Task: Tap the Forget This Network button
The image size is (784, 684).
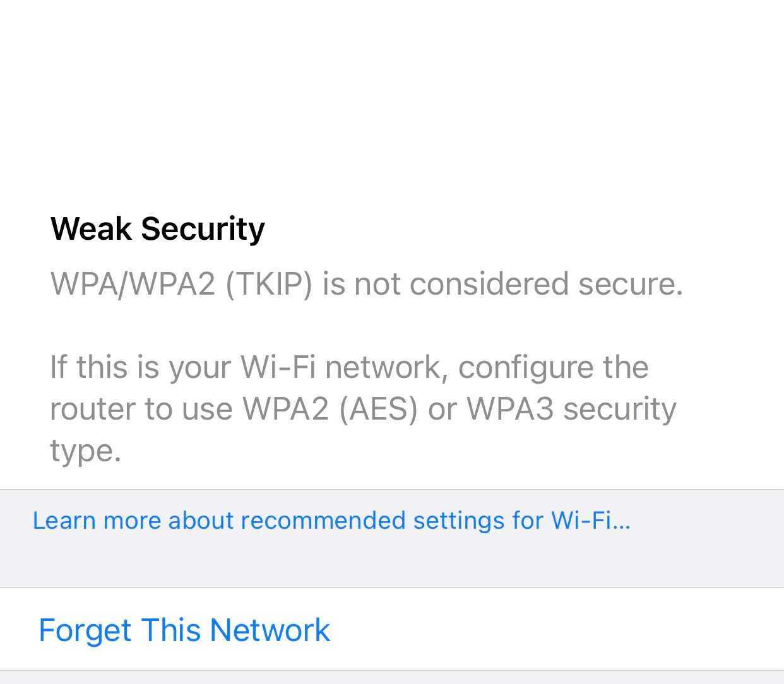Action: coord(184,630)
